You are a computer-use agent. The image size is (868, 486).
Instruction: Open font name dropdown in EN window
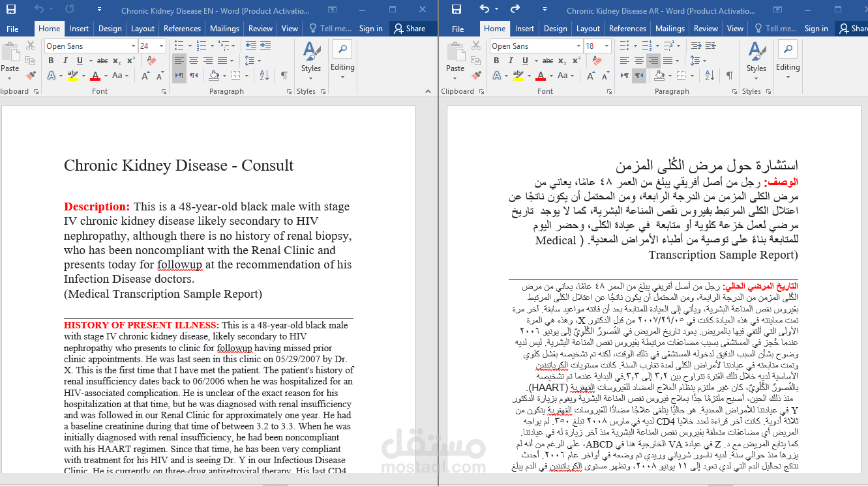pyautogui.click(x=133, y=46)
